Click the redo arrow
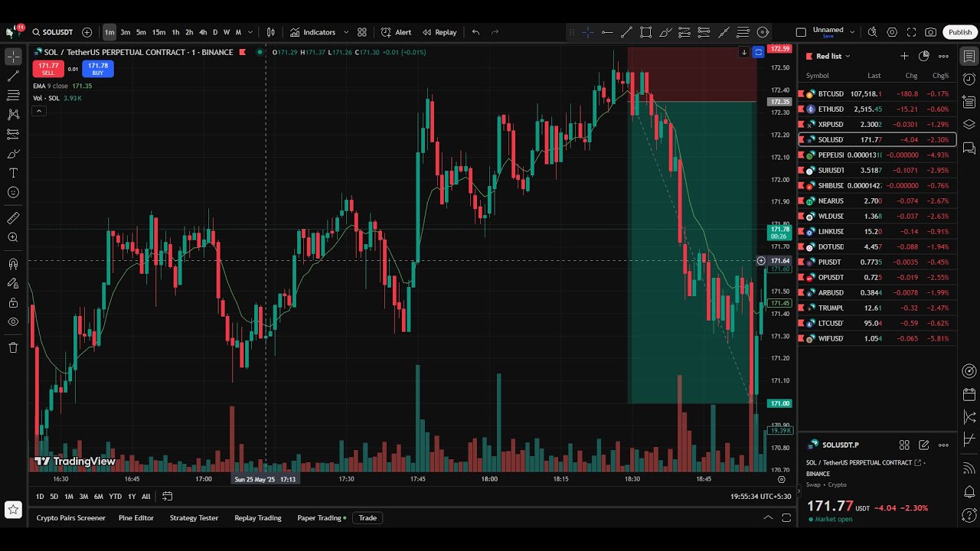The height and width of the screenshot is (551, 980). point(495,32)
